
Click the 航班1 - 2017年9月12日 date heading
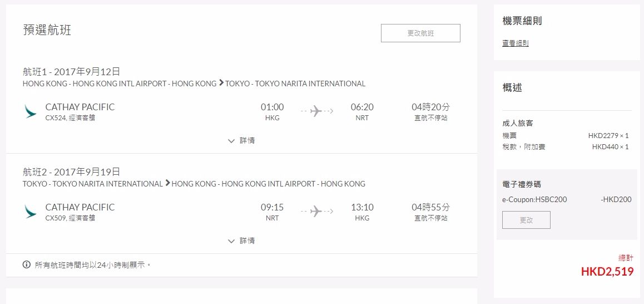[x=71, y=71]
